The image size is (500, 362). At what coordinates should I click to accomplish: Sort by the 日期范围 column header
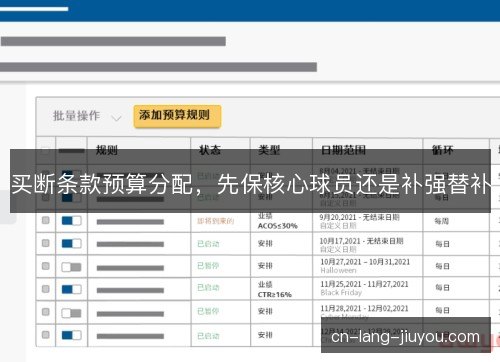click(x=343, y=150)
